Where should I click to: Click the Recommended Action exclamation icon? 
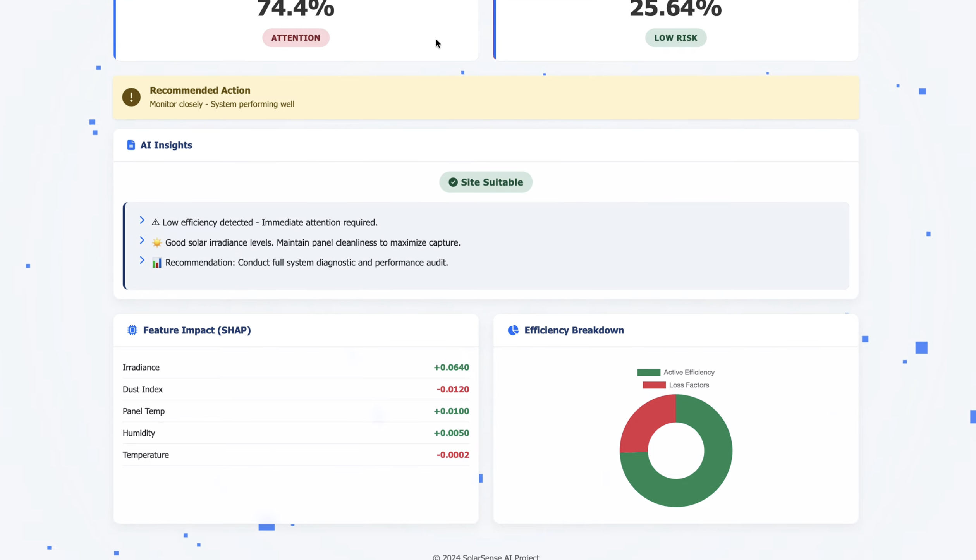click(131, 97)
